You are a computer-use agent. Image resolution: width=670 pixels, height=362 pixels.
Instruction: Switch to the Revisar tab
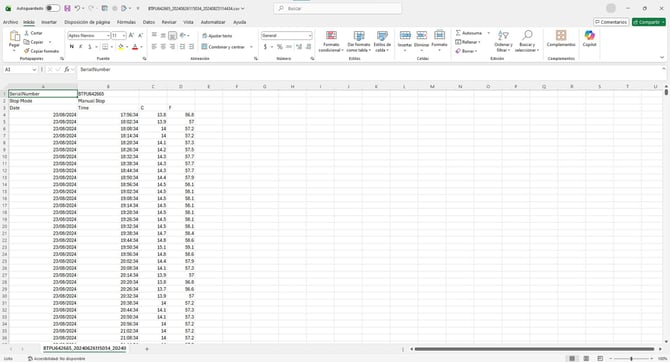pos(169,22)
